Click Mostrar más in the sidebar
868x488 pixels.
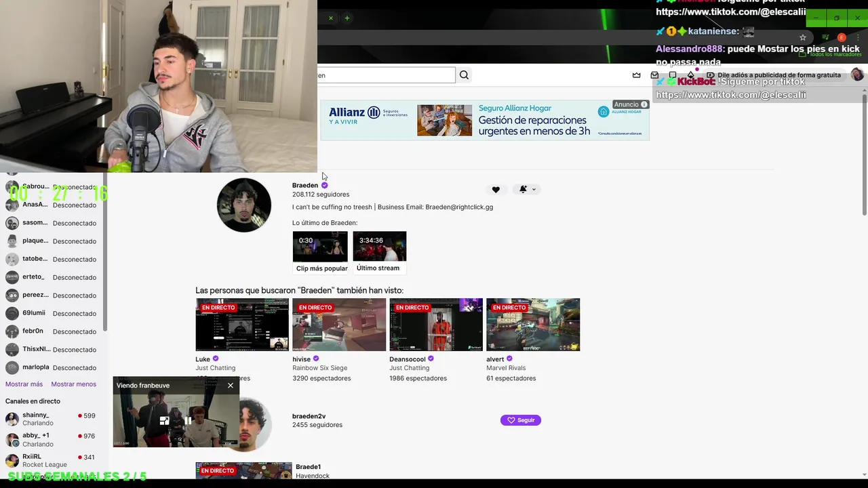pos(24,384)
